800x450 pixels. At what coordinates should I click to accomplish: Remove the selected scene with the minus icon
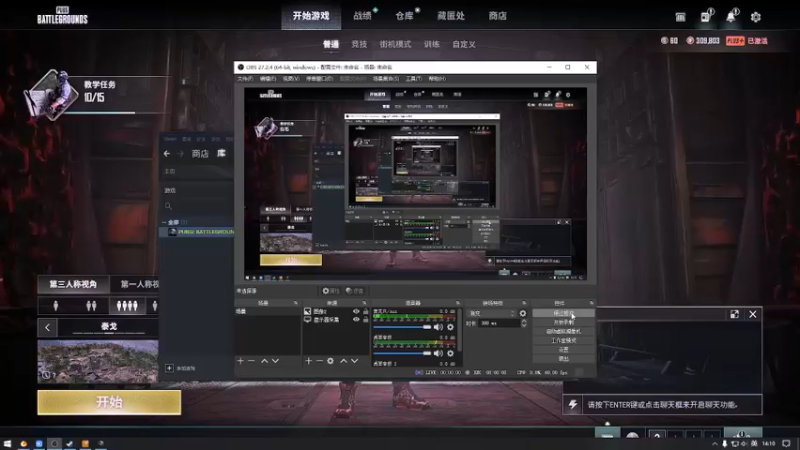tap(251, 361)
